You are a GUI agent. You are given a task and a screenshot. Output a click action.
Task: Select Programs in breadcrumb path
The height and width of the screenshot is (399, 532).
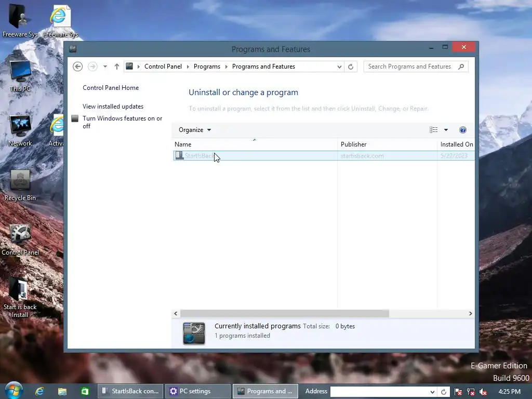click(x=207, y=66)
